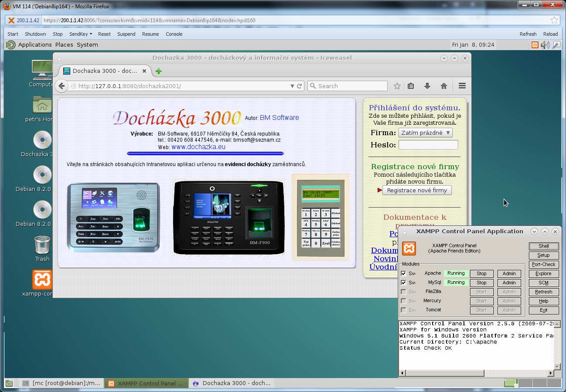Click the search tray icon

click(x=556, y=44)
